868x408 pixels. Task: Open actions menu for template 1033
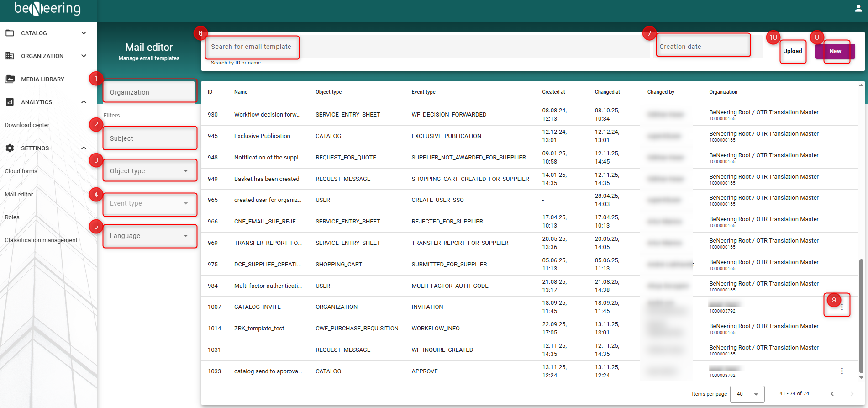[x=842, y=371]
